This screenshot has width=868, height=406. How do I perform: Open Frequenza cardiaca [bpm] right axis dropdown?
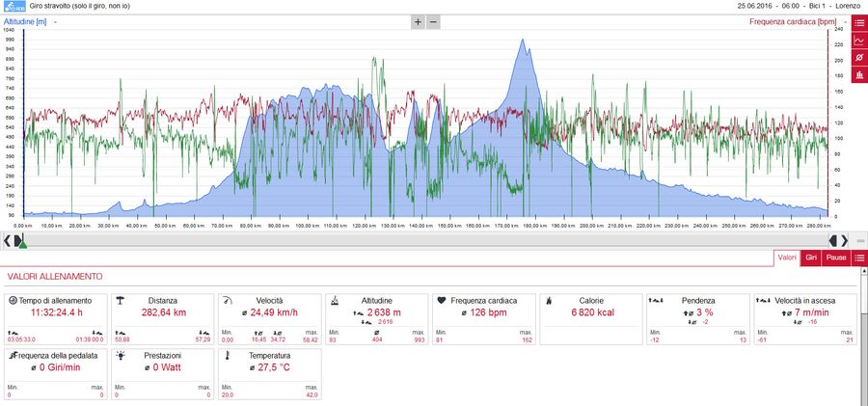[792, 21]
